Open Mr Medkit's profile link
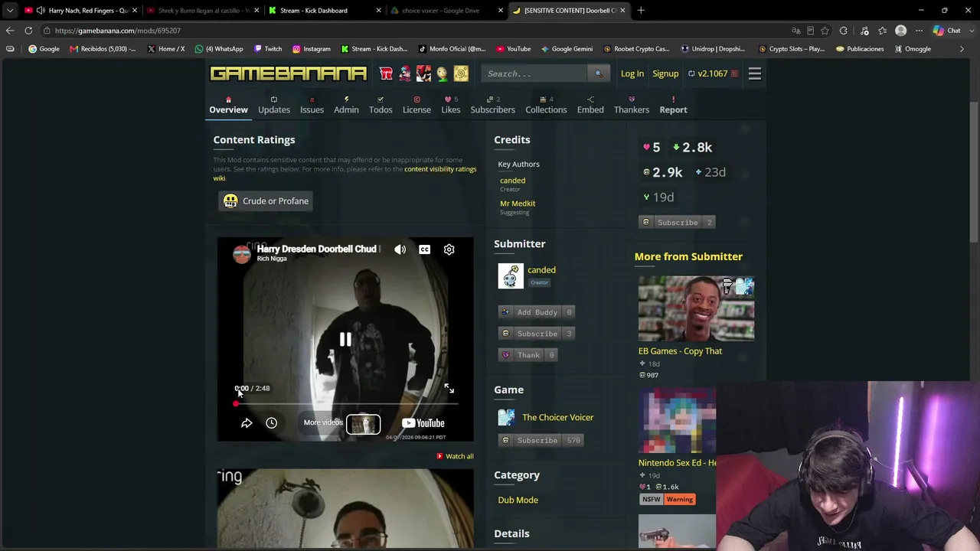The height and width of the screenshot is (551, 980). pyautogui.click(x=518, y=204)
